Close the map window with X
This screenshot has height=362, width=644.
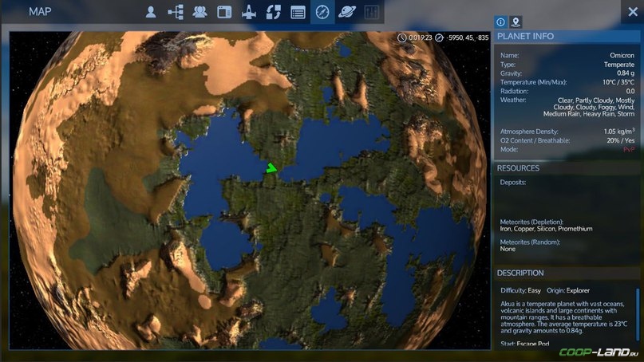633,11
